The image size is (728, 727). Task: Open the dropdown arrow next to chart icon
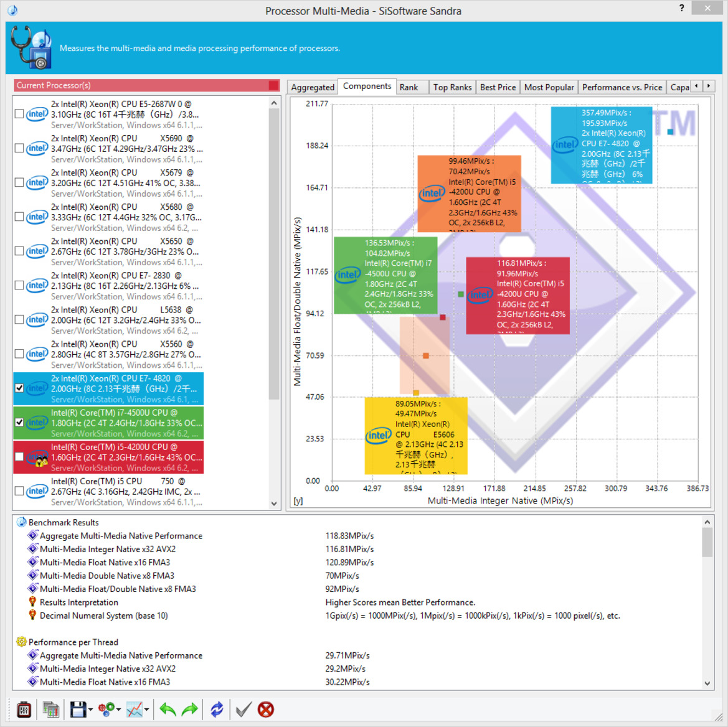[x=146, y=710]
